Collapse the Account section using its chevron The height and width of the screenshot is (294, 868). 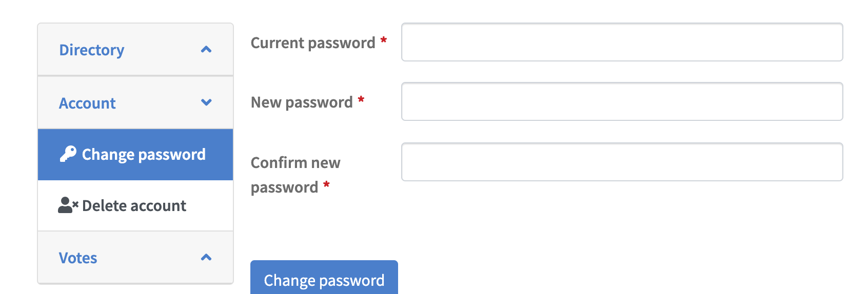click(206, 102)
